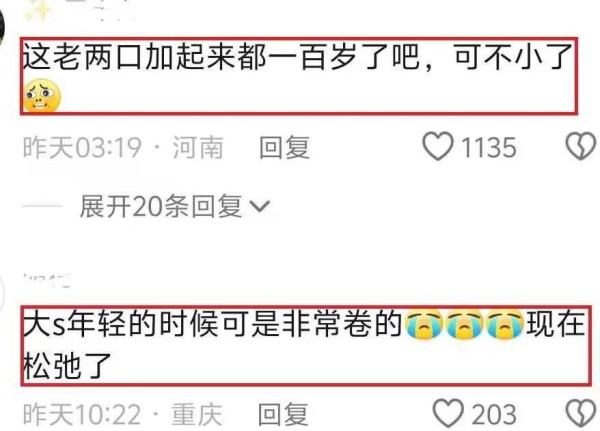Tap 回复 under the Chongqing comment
600x431 pixels.
coord(284,414)
